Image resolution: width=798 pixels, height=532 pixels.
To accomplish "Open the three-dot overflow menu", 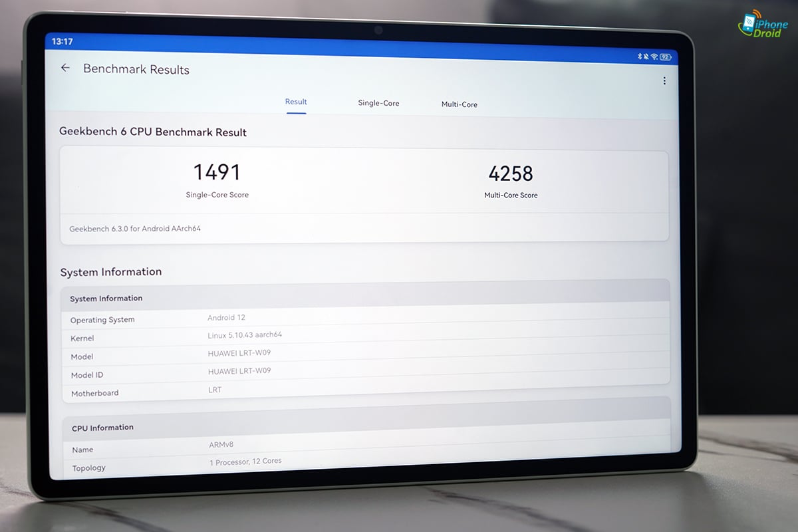I will [664, 81].
